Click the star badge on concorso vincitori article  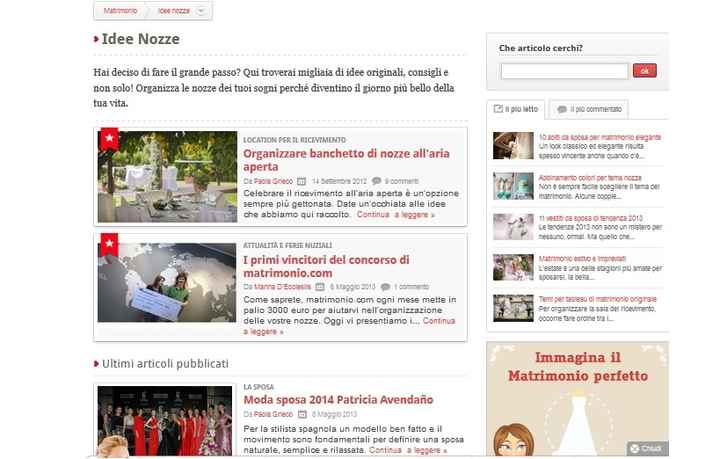pos(109,244)
